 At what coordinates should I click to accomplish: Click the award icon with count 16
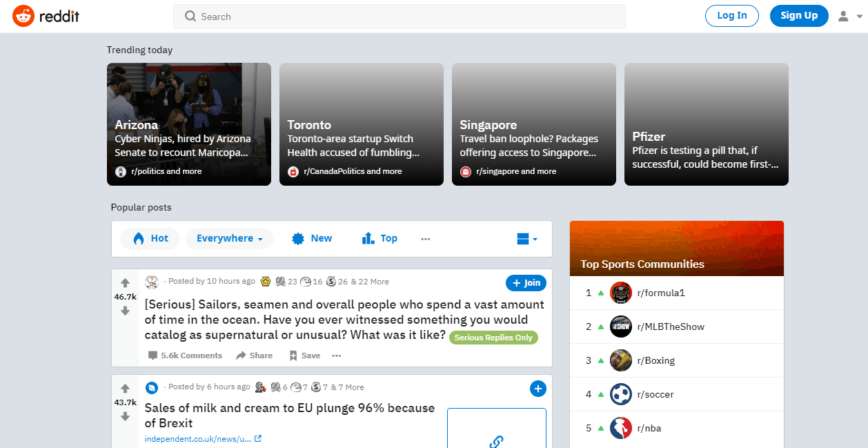coord(306,281)
